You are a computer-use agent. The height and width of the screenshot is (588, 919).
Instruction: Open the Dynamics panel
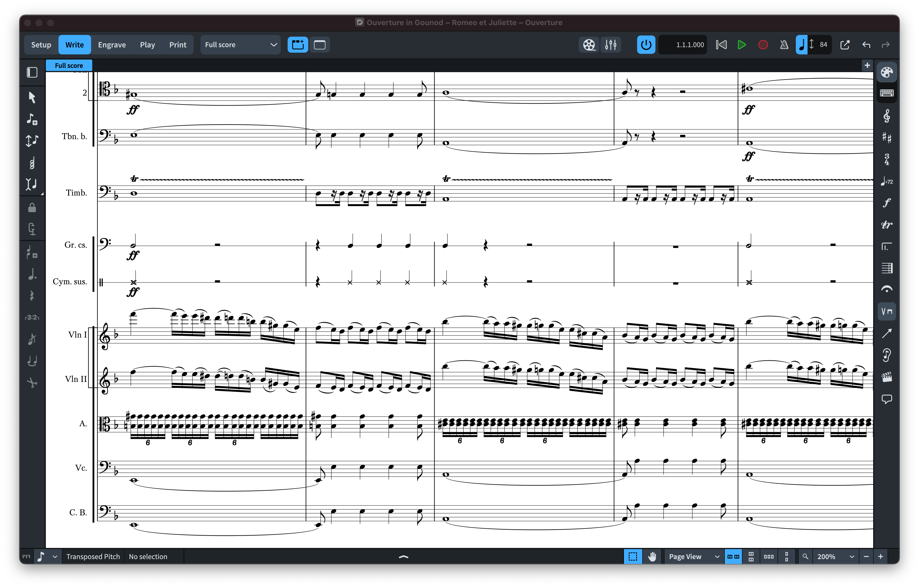pyautogui.click(x=887, y=203)
